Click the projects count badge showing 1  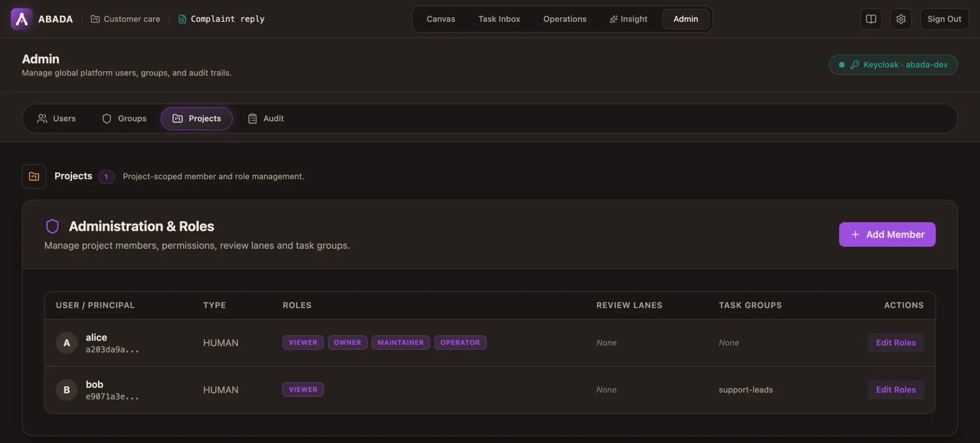click(106, 176)
